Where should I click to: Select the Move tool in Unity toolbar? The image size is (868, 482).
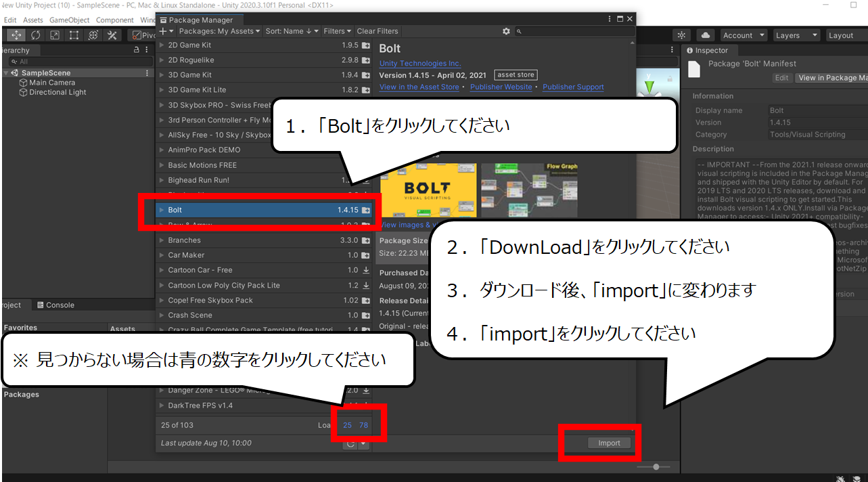tap(16, 35)
